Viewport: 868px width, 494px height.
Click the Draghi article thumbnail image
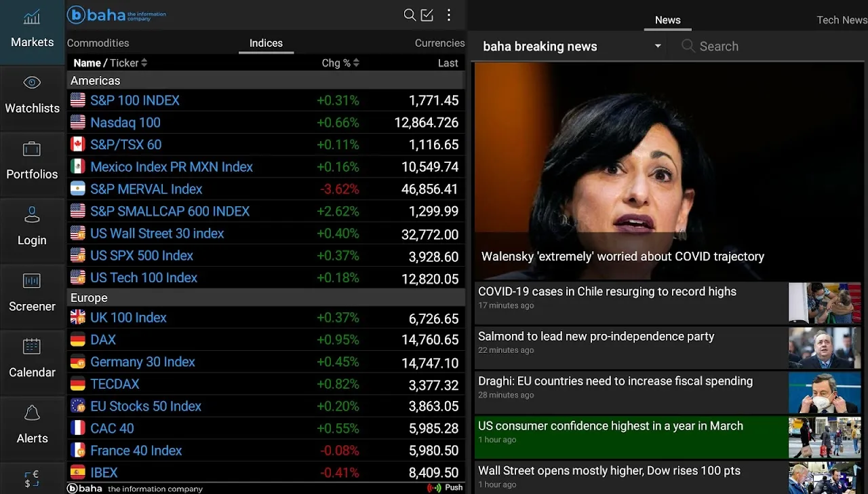click(x=825, y=392)
